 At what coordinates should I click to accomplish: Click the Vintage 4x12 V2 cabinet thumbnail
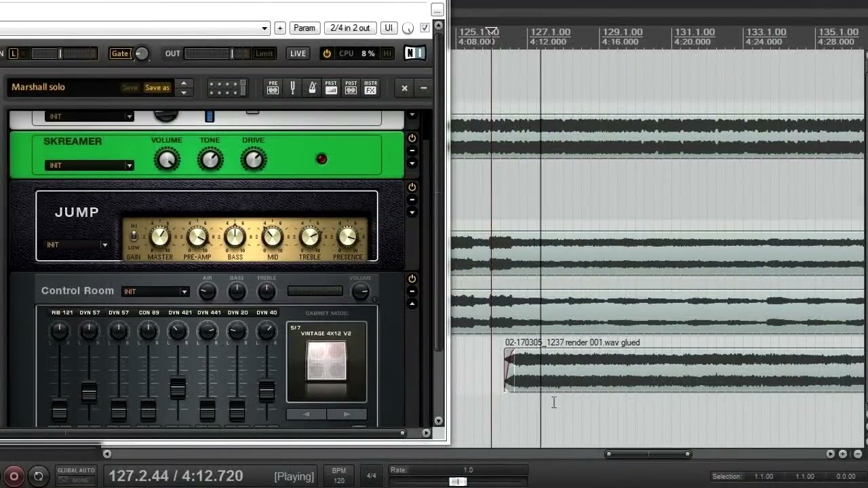tap(327, 361)
